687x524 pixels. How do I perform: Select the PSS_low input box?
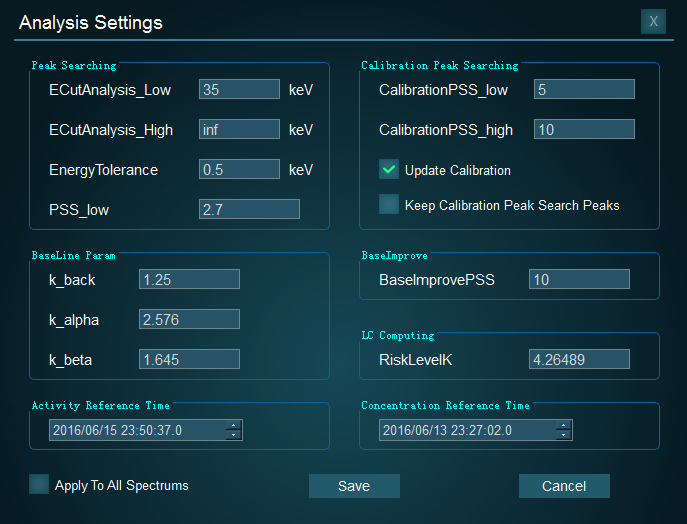point(249,209)
